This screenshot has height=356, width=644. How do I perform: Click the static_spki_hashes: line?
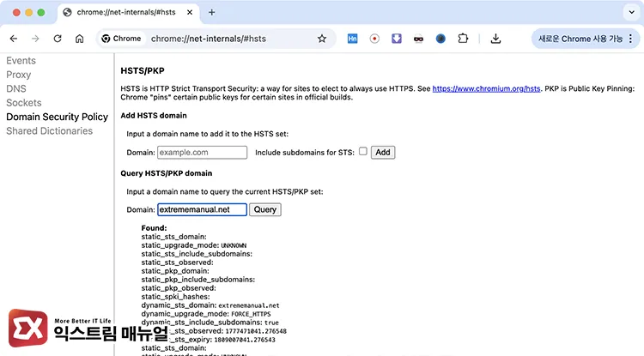click(175, 297)
